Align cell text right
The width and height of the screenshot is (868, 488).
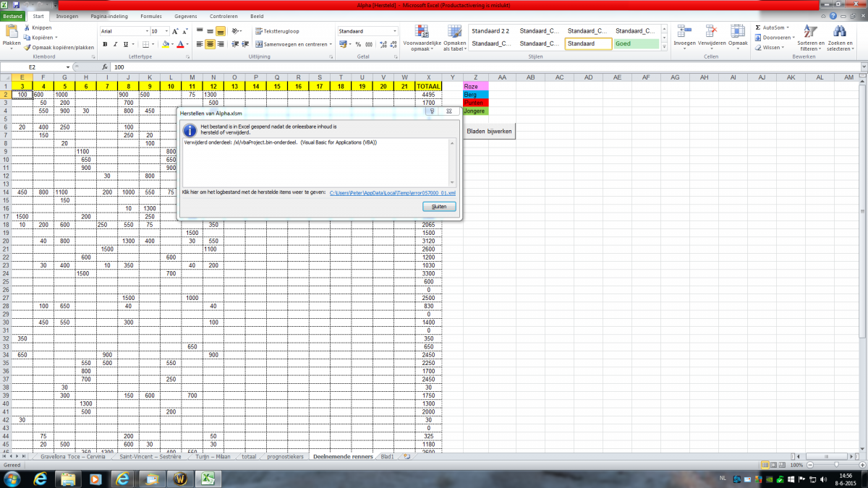(x=221, y=44)
